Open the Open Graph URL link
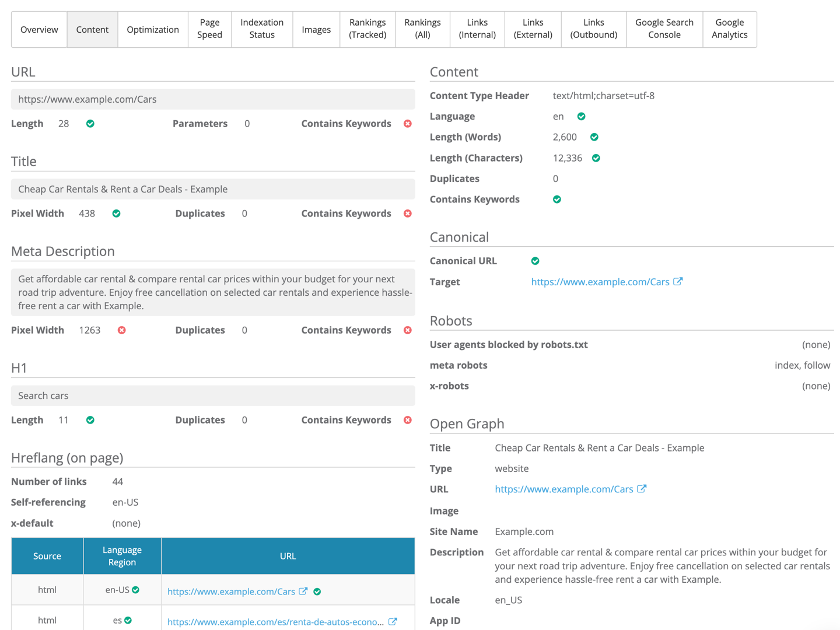Screen dimensions: 840x630 click(563, 489)
